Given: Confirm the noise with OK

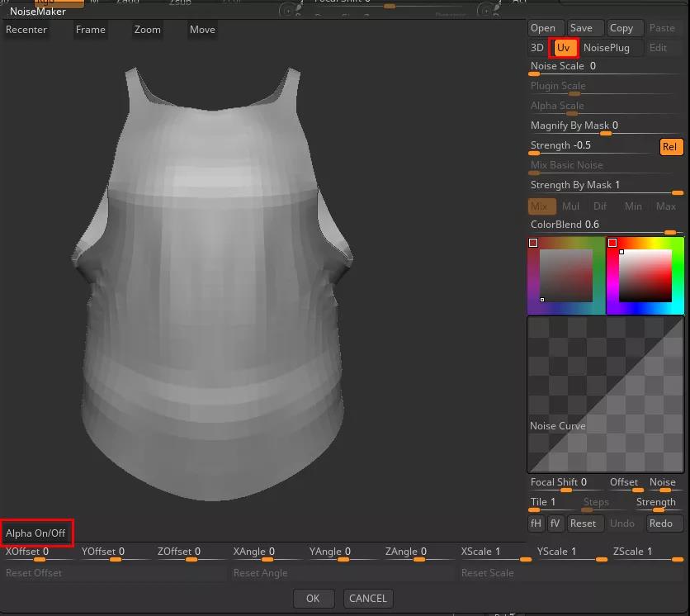Looking at the screenshot, I should pos(313,599).
